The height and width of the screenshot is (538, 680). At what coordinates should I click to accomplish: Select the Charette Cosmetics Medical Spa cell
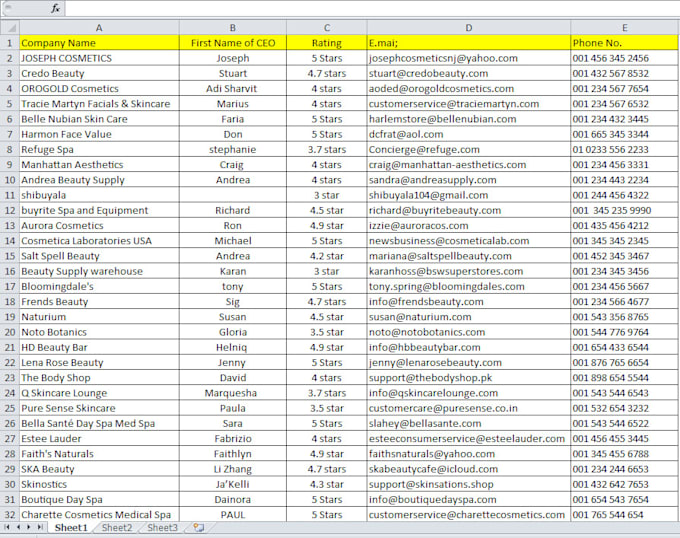click(99, 515)
